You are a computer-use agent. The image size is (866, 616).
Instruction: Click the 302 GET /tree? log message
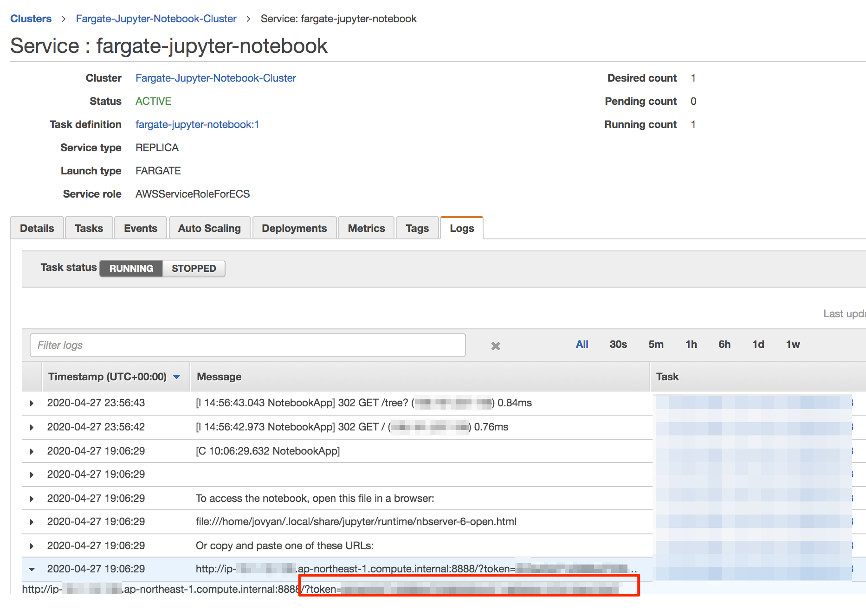[x=364, y=403]
